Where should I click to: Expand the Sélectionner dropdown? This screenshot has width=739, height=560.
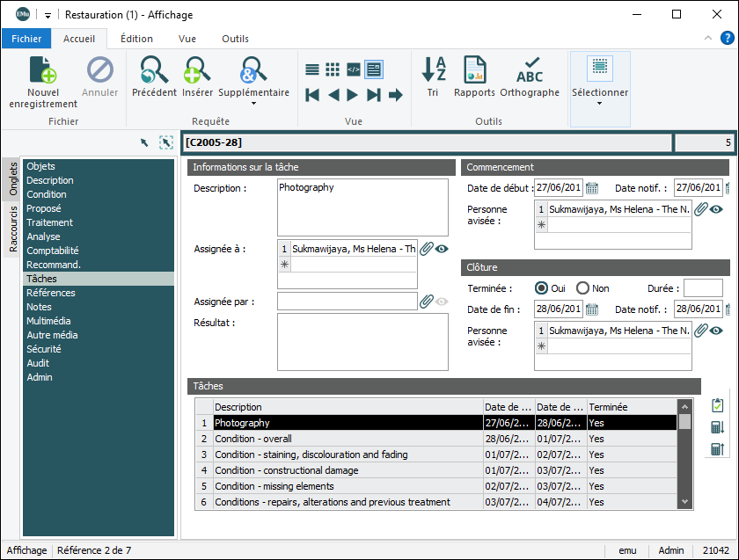tap(600, 103)
